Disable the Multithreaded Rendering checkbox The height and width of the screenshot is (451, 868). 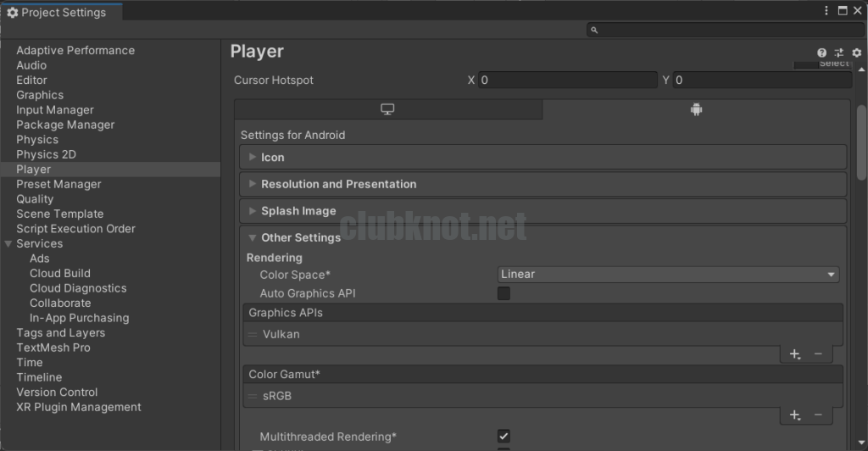(x=504, y=437)
